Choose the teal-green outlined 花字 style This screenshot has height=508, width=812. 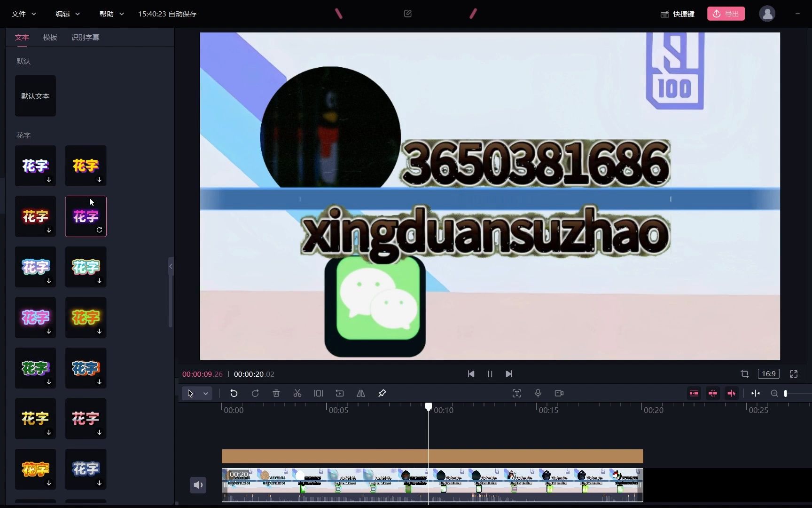pyautogui.click(x=86, y=267)
